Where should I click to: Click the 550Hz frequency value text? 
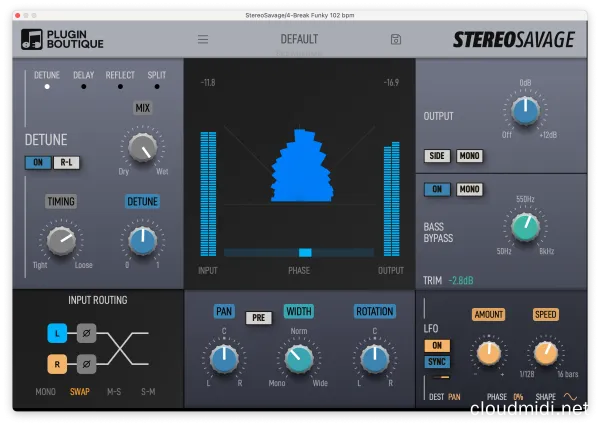[x=525, y=199]
